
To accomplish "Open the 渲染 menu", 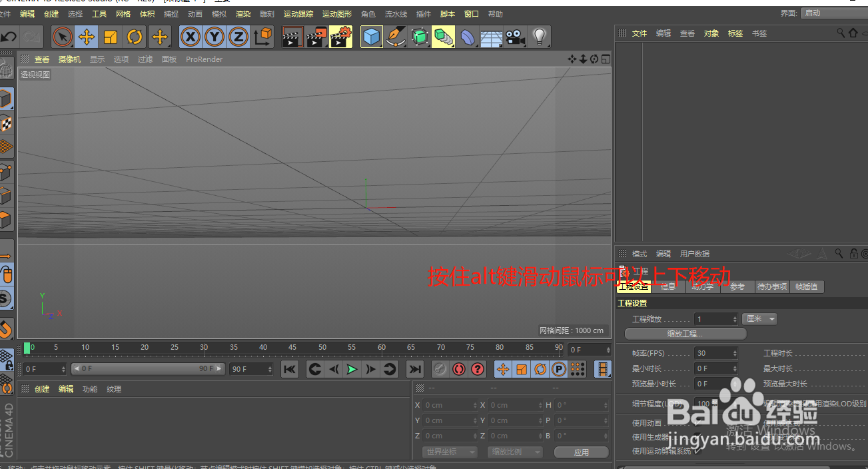I will click(x=243, y=14).
